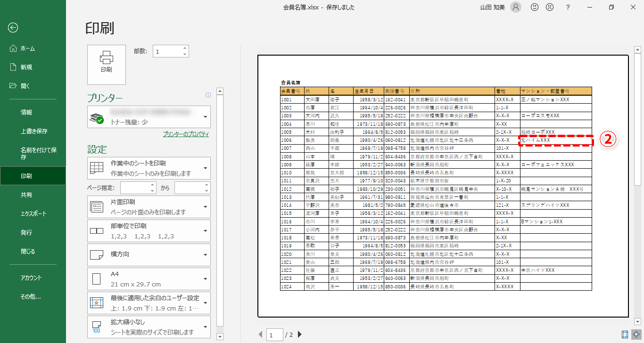Decrease the number of copies

click(185, 55)
